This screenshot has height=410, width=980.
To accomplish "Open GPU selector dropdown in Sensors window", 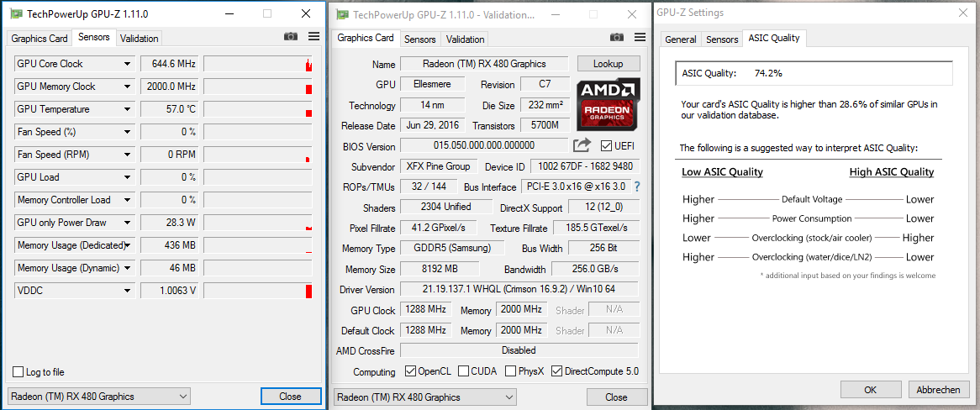I will coord(99,396).
